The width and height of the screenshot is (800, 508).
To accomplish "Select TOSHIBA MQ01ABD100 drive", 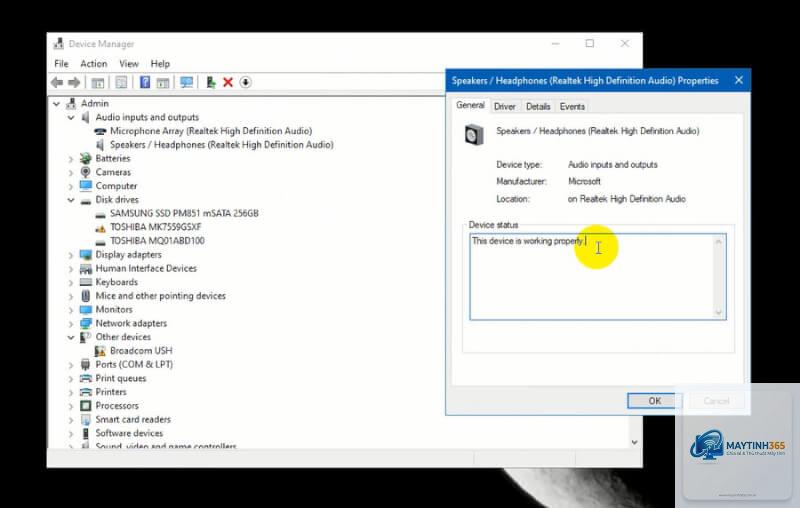I will pos(157,241).
